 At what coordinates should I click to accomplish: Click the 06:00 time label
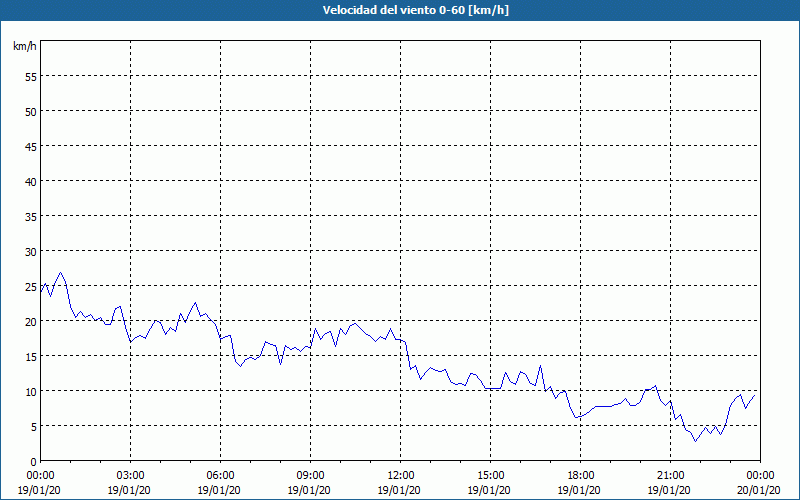point(220,476)
